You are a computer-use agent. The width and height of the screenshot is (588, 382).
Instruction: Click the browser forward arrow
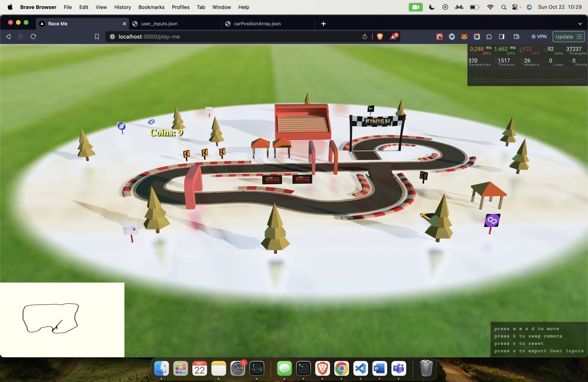(x=21, y=36)
